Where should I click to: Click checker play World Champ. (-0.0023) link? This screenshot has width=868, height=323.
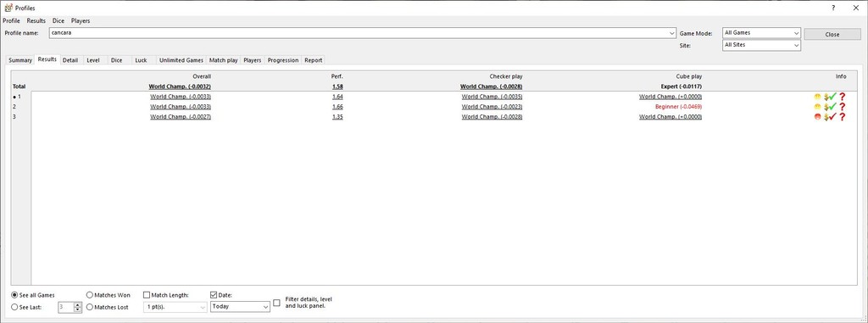(492, 106)
